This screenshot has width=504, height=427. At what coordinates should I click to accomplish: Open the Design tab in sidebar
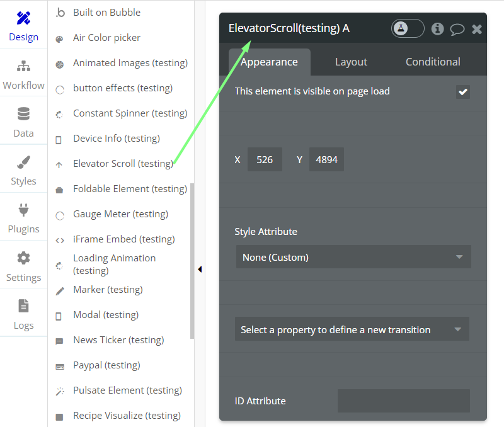[23, 26]
